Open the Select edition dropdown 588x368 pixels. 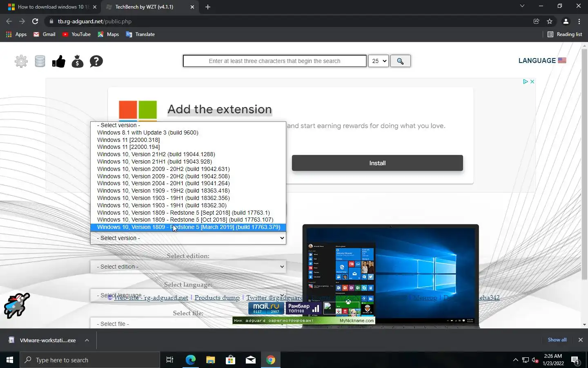(188, 267)
